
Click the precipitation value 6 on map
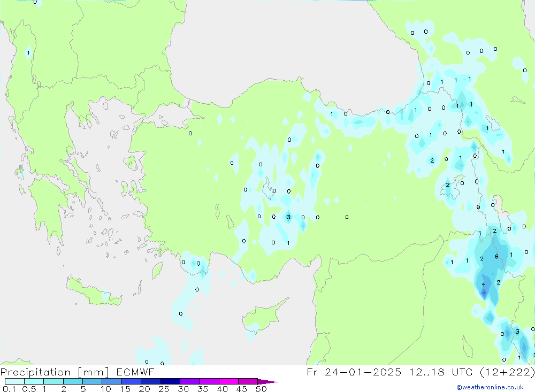point(497,257)
